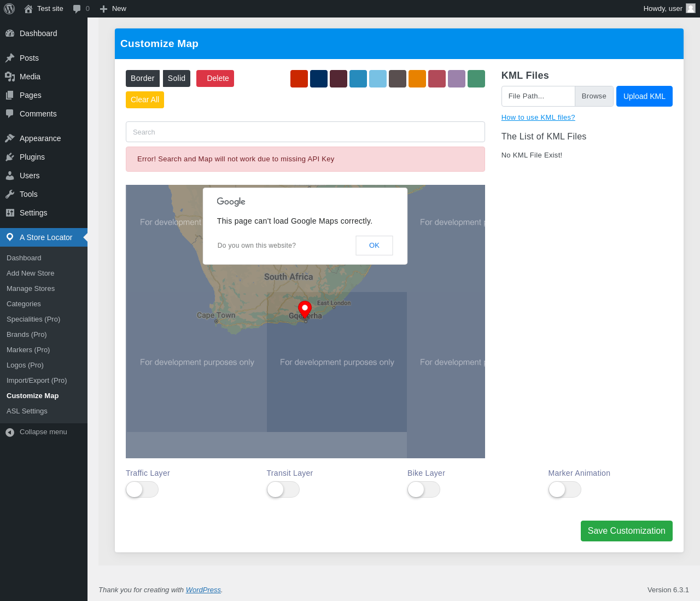Toggle the Marker Animation switch

point(565,489)
